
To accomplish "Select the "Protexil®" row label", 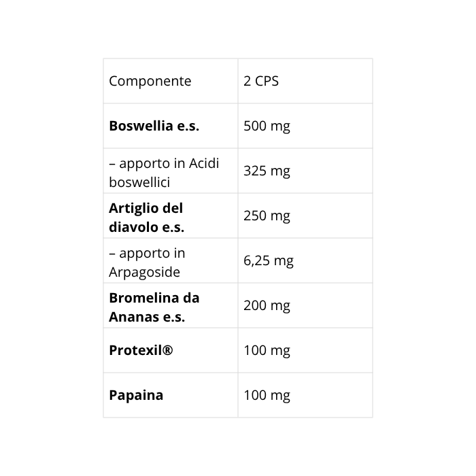I will coord(141,350).
